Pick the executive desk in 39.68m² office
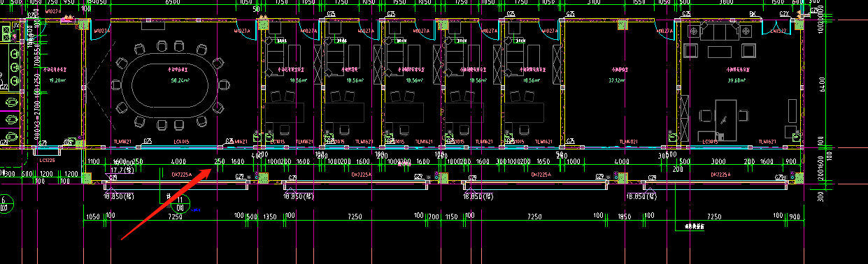 click(x=725, y=119)
